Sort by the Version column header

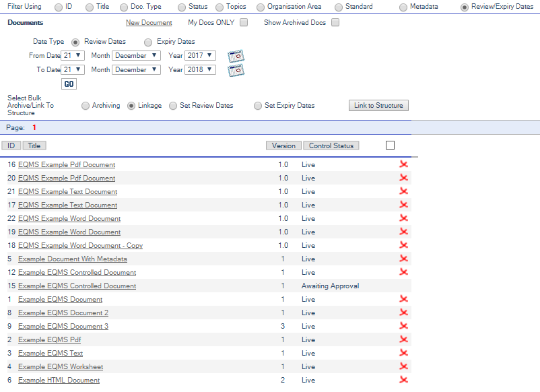pos(283,145)
